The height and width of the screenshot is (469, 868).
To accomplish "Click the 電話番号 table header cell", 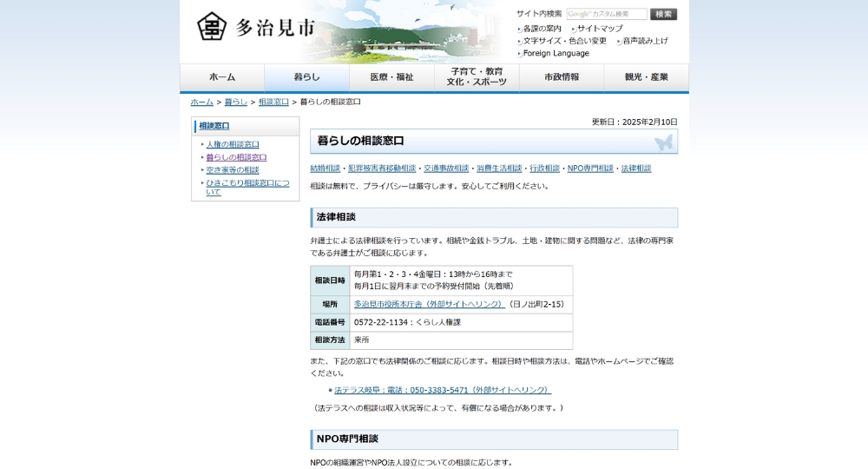I will point(330,322).
